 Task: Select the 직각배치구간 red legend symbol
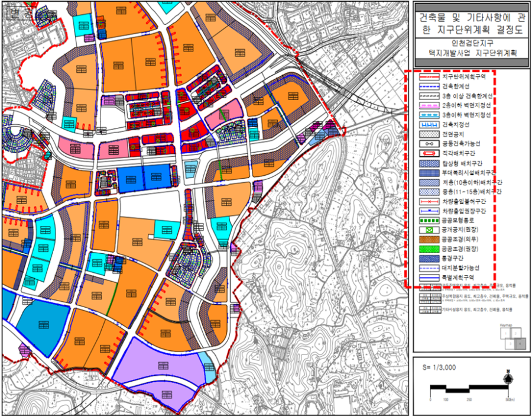point(429,153)
